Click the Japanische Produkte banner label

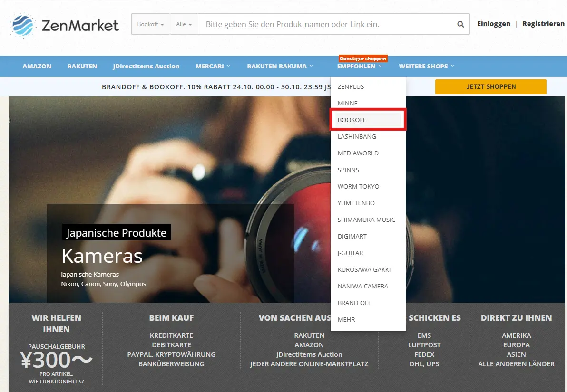pyautogui.click(x=117, y=233)
